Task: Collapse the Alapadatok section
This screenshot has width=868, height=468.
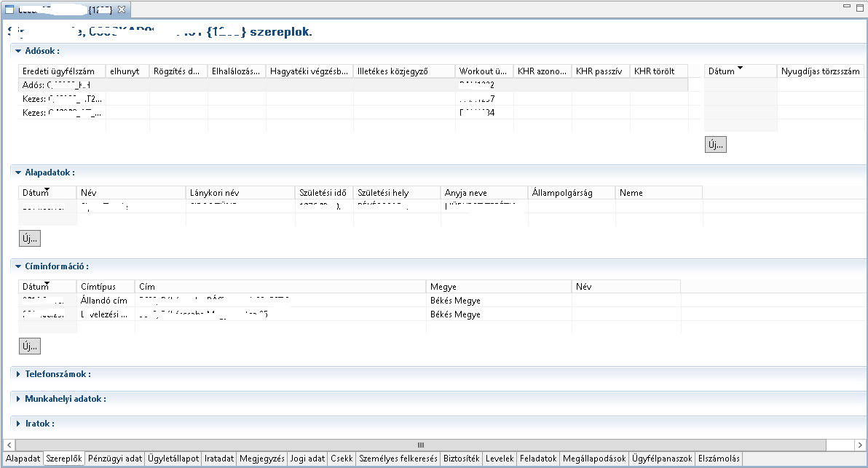Action: coord(18,173)
